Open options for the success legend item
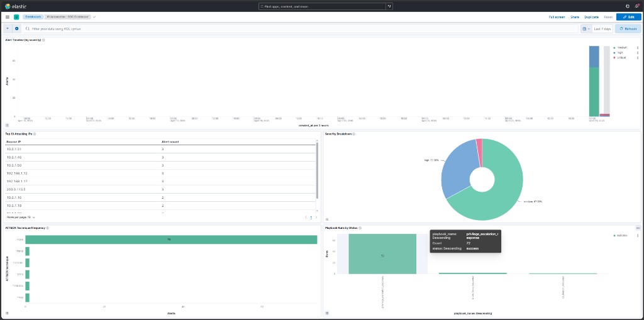The height and width of the screenshot is (320, 644). [x=638, y=235]
